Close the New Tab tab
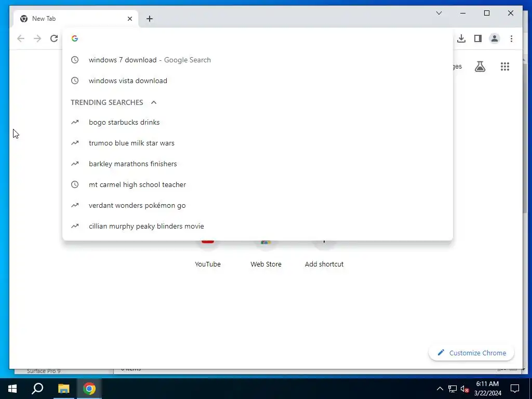The width and height of the screenshot is (532, 399). coord(129,19)
